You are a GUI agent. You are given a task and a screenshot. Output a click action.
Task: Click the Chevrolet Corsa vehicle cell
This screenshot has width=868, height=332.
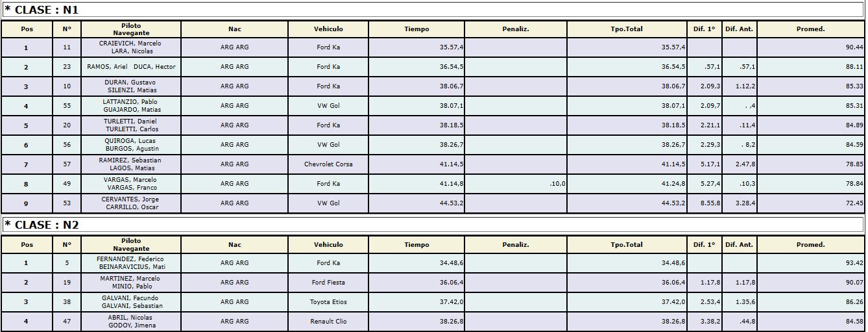pos(328,164)
